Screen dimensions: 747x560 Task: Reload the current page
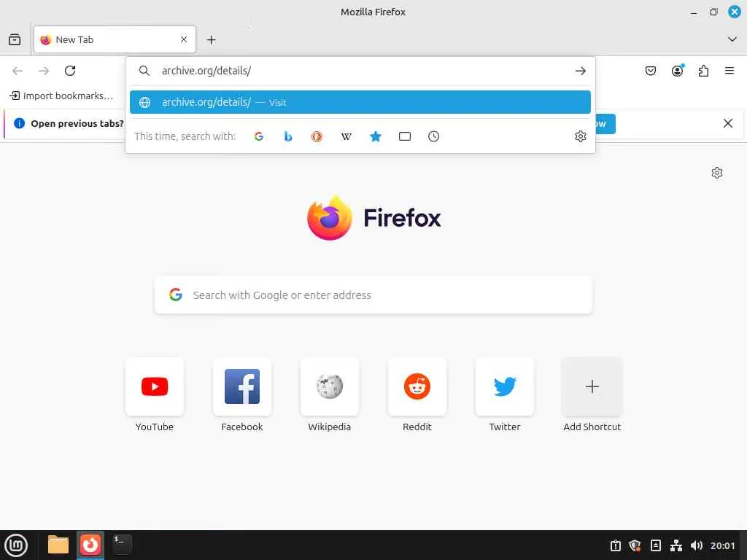tap(70, 71)
